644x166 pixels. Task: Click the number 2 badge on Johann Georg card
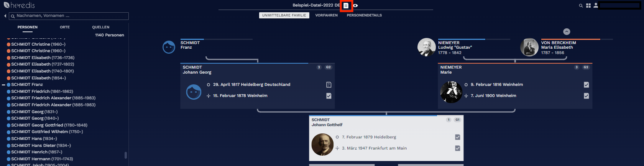point(319,67)
